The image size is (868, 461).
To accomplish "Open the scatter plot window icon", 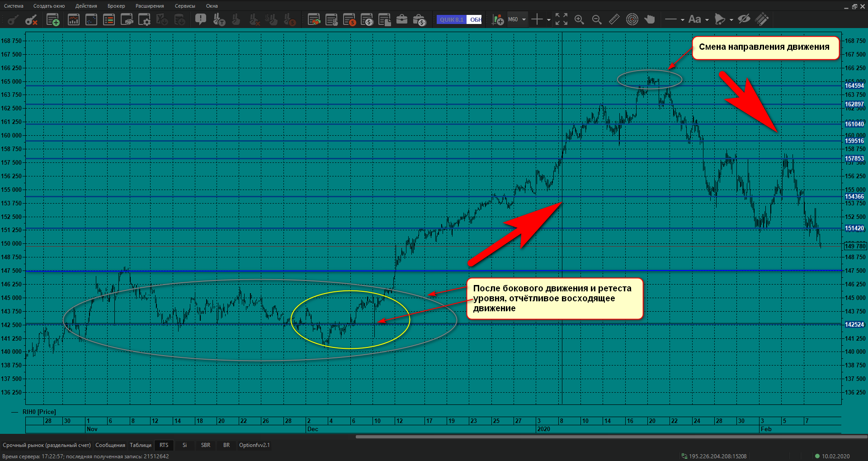I will coord(91,19).
